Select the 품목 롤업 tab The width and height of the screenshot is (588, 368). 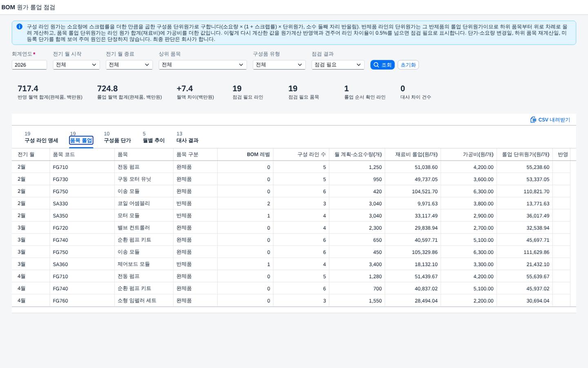coord(81,140)
